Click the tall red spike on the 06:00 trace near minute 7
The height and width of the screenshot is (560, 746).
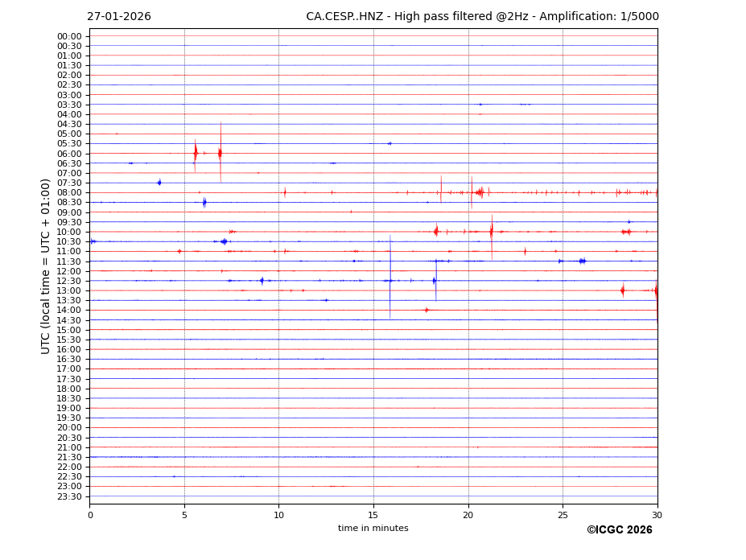(x=221, y=153)
